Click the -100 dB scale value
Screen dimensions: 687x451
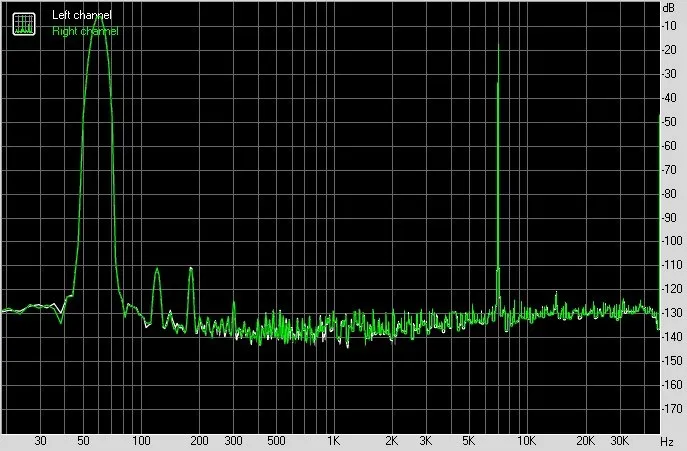[x=672, y=241]
